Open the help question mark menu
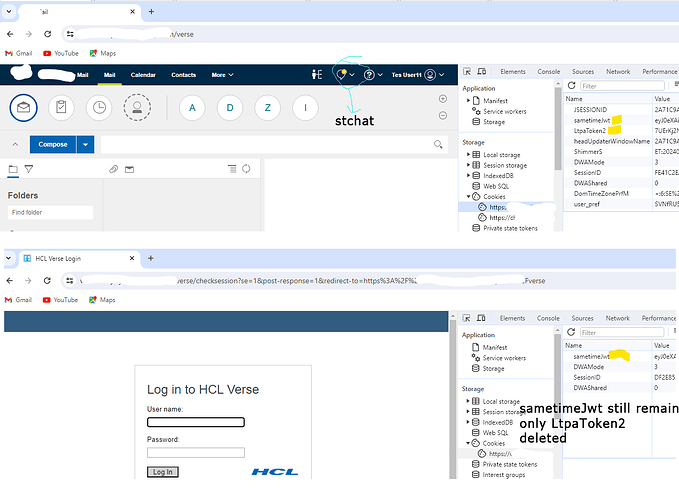The height and width of the screenshot is (500, 679). tap(369, 75)
